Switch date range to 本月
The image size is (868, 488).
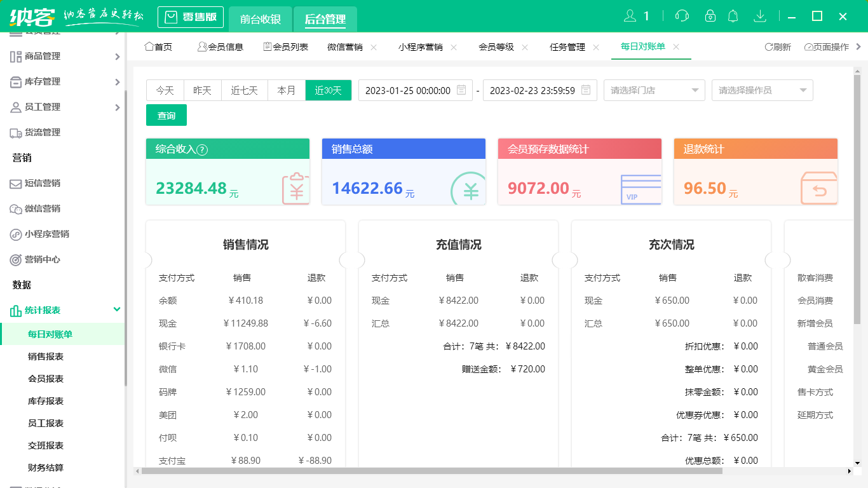point(287,90)
